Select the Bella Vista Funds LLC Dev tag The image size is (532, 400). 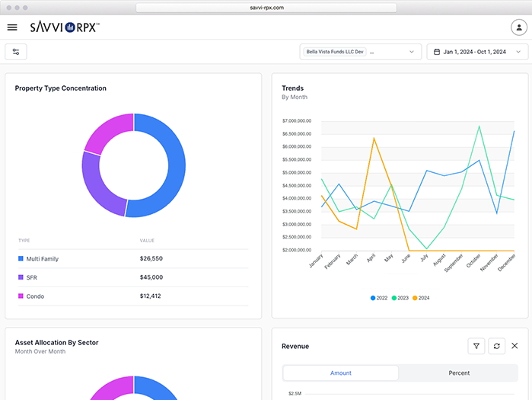[335, 52]
